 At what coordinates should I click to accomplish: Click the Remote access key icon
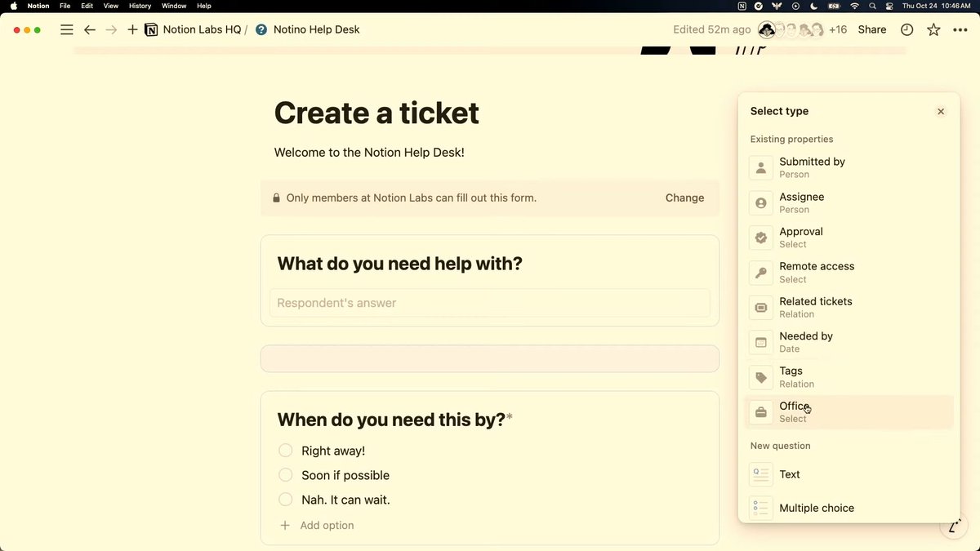761,273
